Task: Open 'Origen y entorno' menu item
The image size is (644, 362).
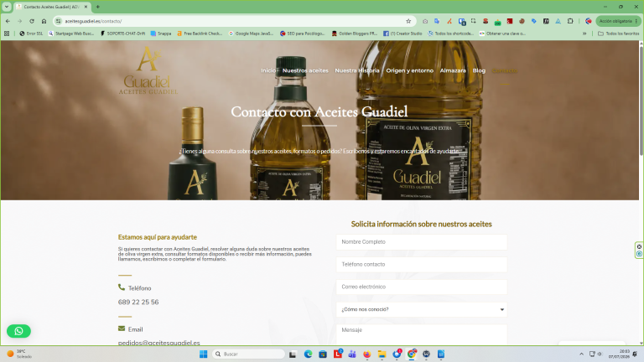Action: 409,70
